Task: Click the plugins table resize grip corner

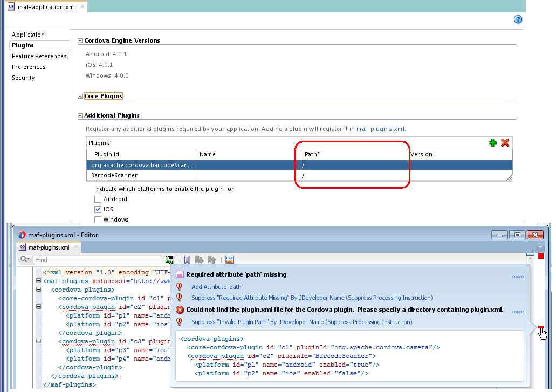Action: 509,178
